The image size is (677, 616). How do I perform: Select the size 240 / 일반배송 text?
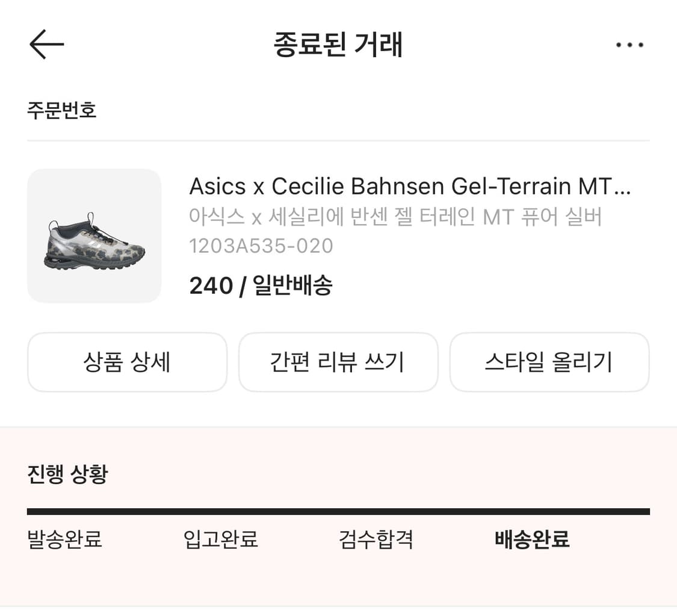tap(261, 285)
